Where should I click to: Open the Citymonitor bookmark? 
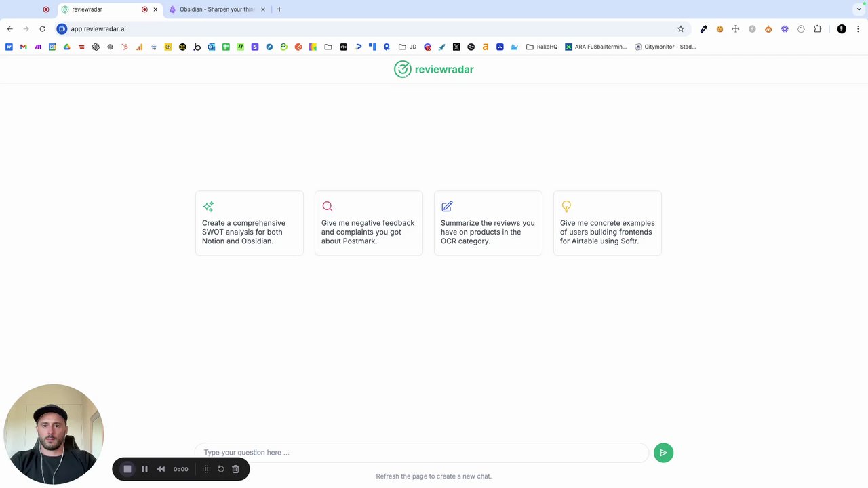point(665,47)
